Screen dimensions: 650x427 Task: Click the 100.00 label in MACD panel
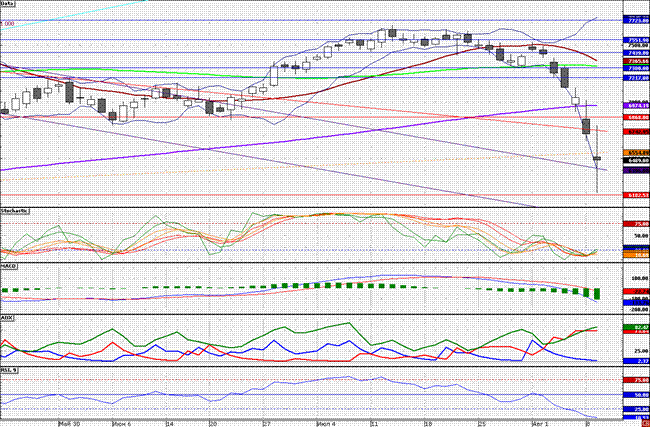(639, 278)
